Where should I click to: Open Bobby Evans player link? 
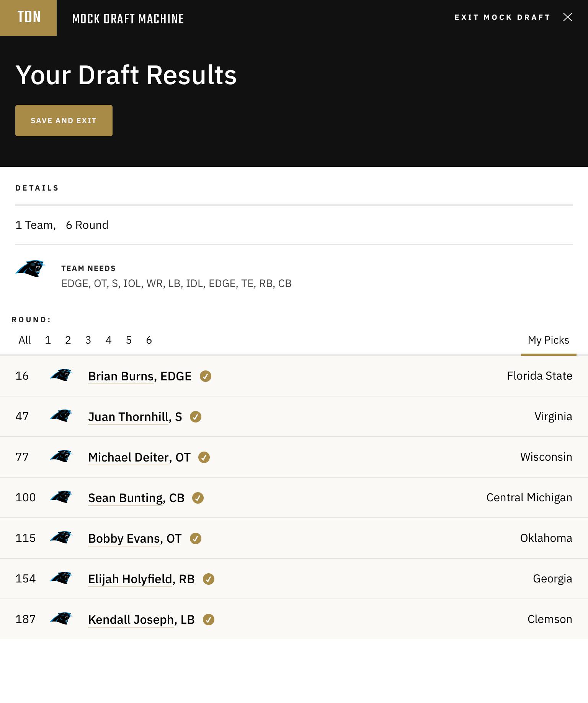click(135, 538)
